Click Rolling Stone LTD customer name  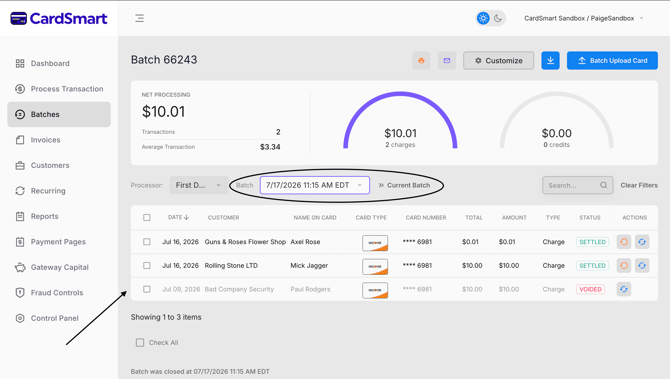(231, 265)
